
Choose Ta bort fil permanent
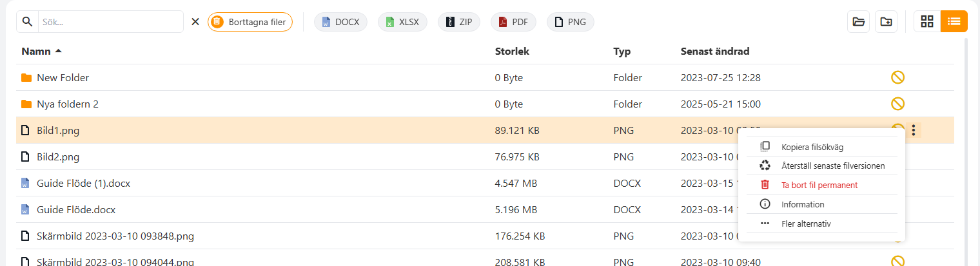point(821,185)
